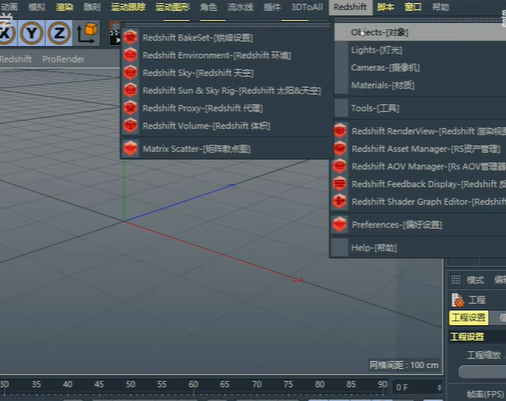Click the project gear document icon
Image resolution: width=506 pixels, height=401 pixels.
pyautogui.click(x=457, y=300)
